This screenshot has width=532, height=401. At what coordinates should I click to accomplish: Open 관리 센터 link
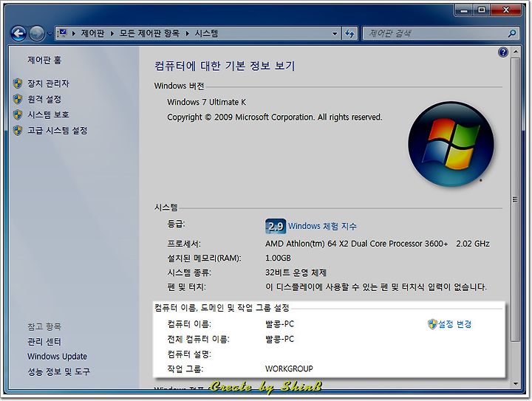[x=44, y=342]
